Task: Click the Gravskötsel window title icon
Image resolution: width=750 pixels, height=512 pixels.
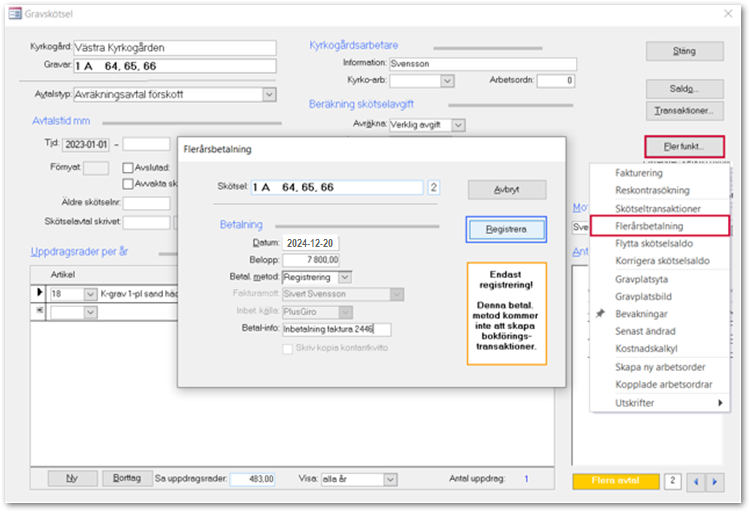Action: 15,13
